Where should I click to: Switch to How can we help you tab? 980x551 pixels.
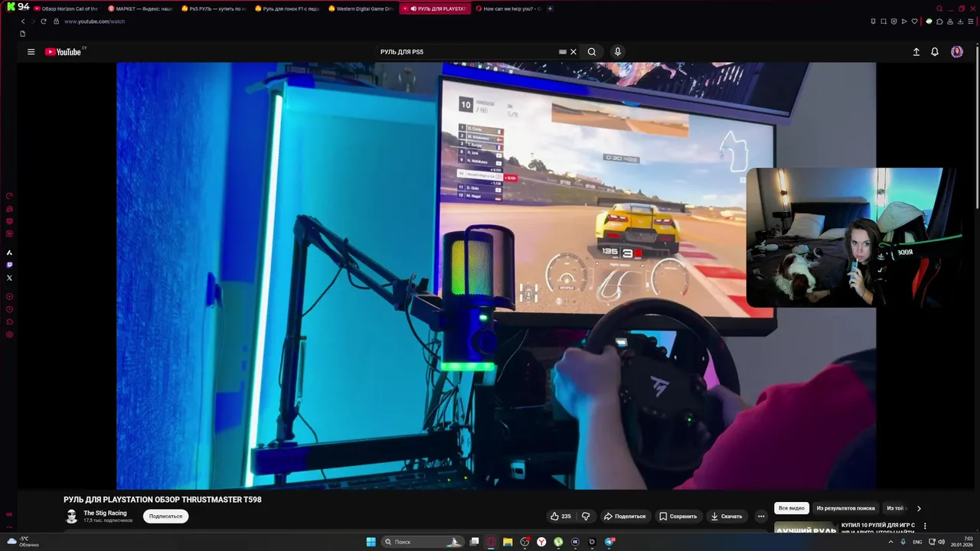[508, 8]
